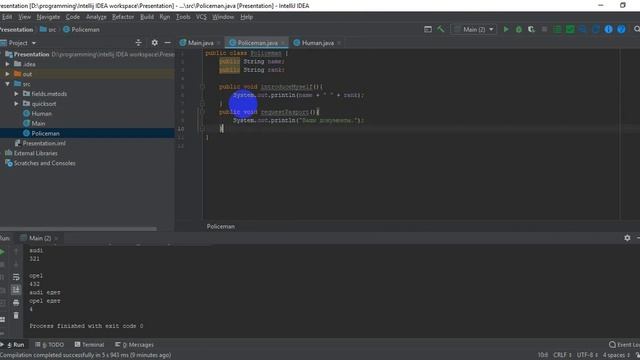Change CRLF line separator in status bar

tap(562, 355)
